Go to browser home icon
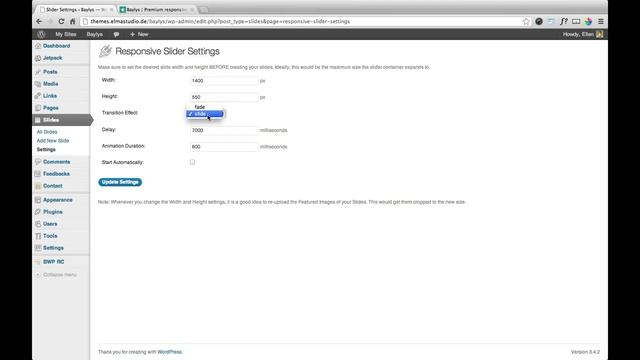Viewport: 640px width, 360px height. click(x=72, y=21)
